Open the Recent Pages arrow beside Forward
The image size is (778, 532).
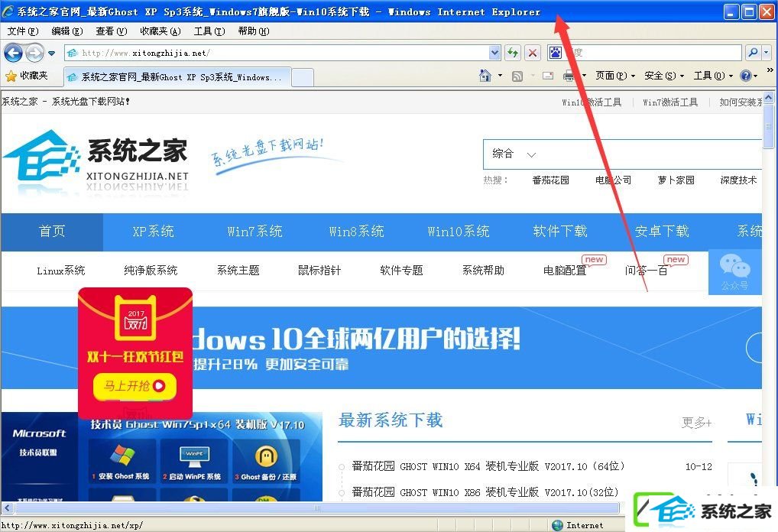pos(52,53)
